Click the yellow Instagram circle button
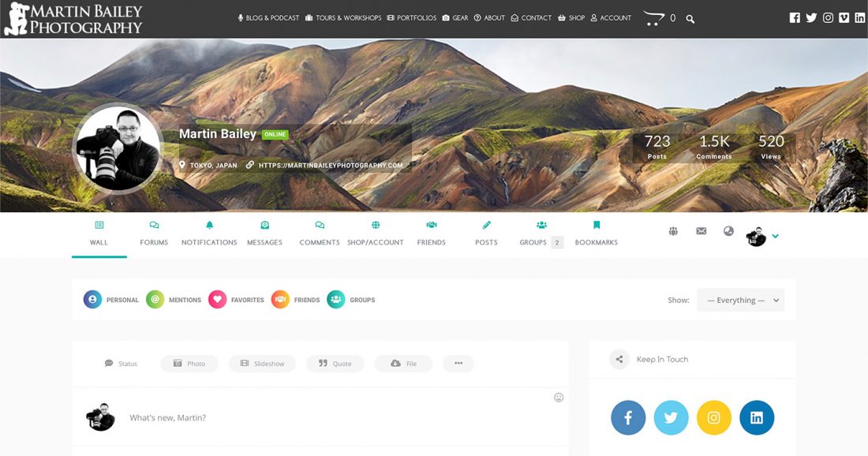Viewport: 868px width, 456px height. coord(713,418)
